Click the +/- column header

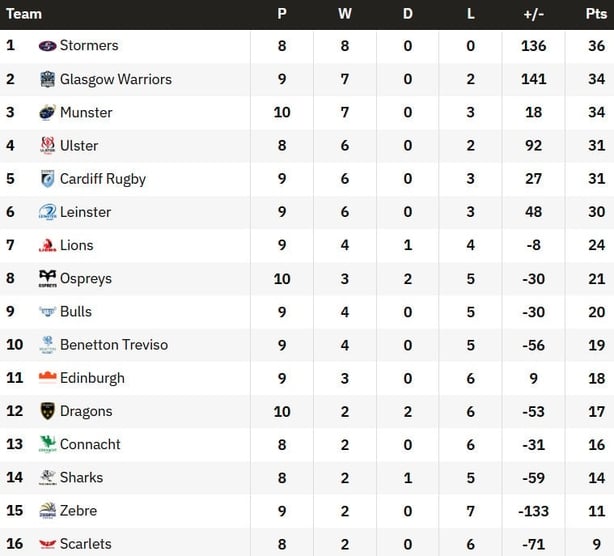(x=533, y=14)
